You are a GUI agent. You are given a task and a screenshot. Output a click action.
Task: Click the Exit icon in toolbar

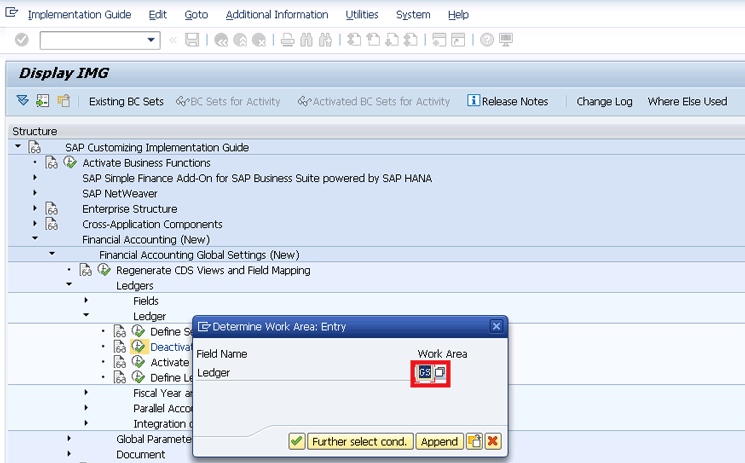point(240,40)
